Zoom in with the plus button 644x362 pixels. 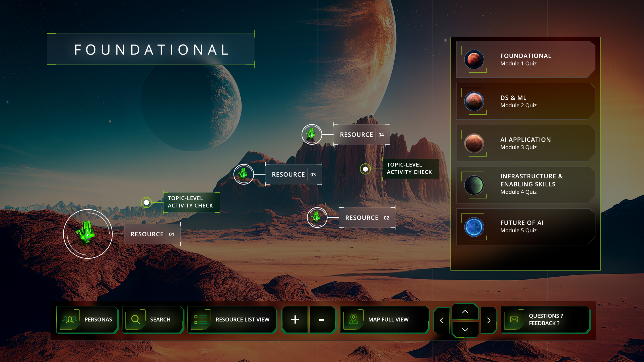(x=295, y=320)
